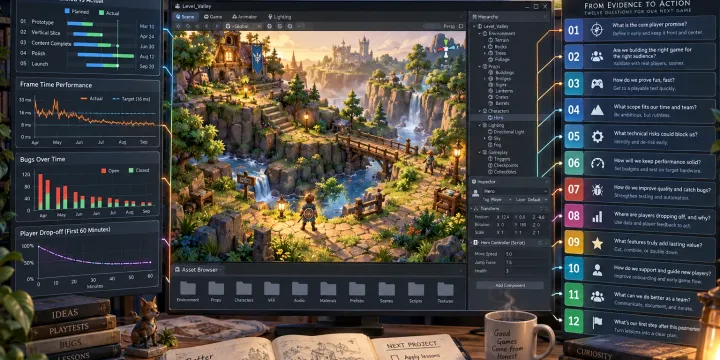The image size is (720, 360).
Task: Edit the Move Speed field
Action: [526, 253]
